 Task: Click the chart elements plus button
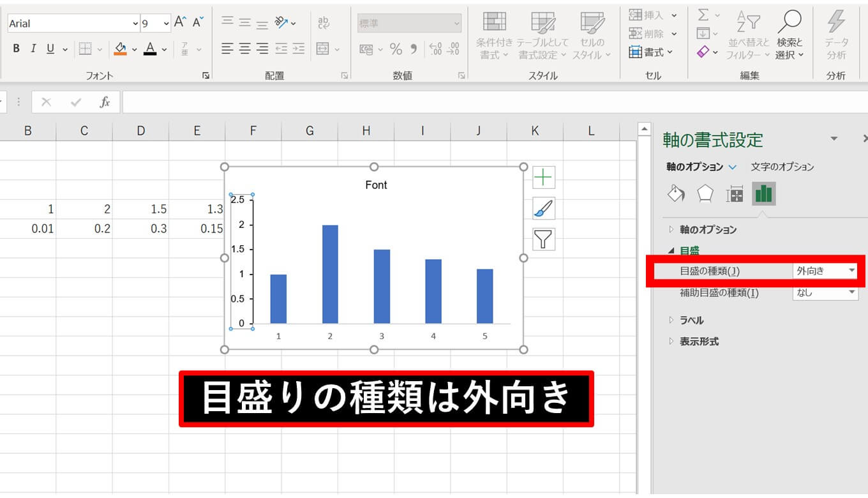click(x=543, y=177)
